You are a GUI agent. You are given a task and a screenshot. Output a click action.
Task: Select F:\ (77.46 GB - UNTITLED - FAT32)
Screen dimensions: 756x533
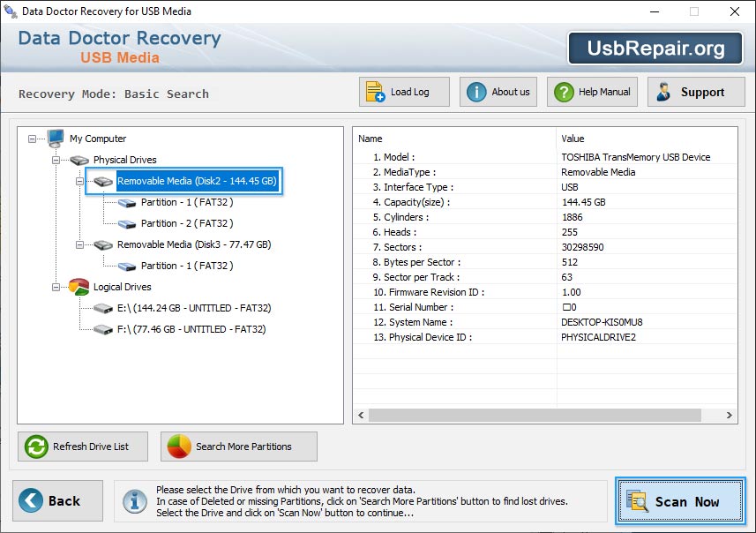click(191, 330)
